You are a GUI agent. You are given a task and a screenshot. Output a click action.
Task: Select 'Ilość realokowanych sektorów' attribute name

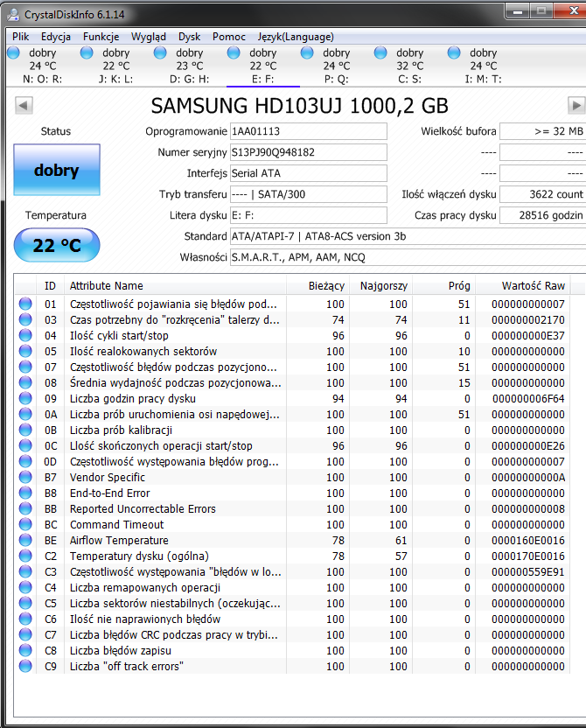pos(143,352)
